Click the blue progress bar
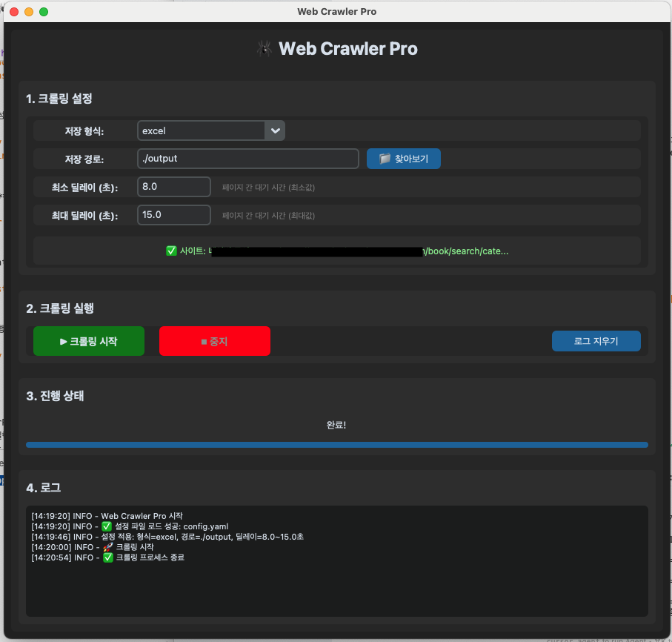The image size is (672, 642). pyautogui.click(x=336, y=445)
